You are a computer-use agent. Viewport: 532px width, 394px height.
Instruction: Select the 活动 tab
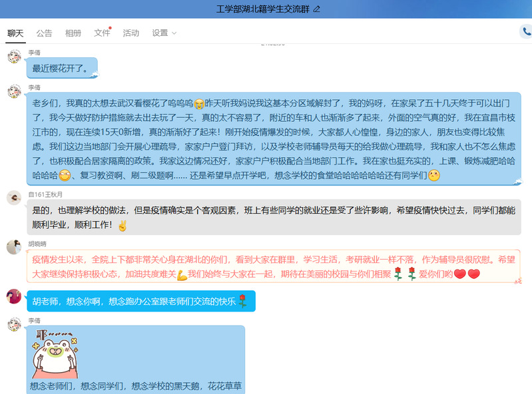[131, 33]
